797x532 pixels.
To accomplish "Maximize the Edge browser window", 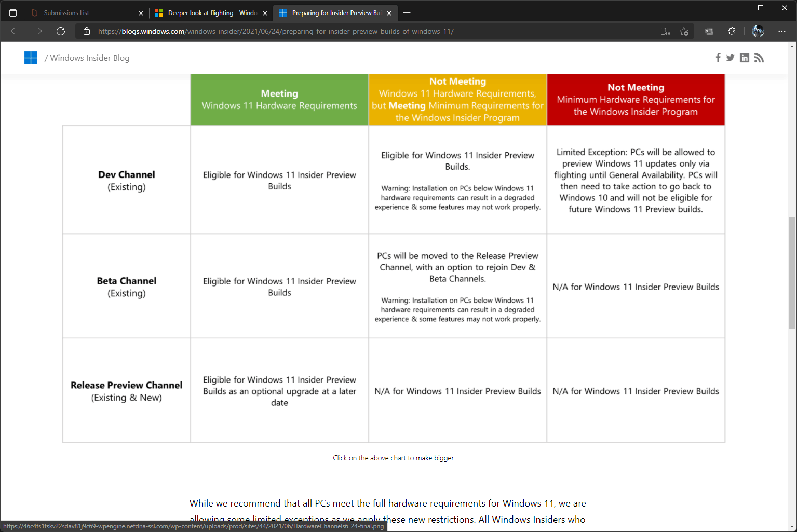I will coord(761,8).
